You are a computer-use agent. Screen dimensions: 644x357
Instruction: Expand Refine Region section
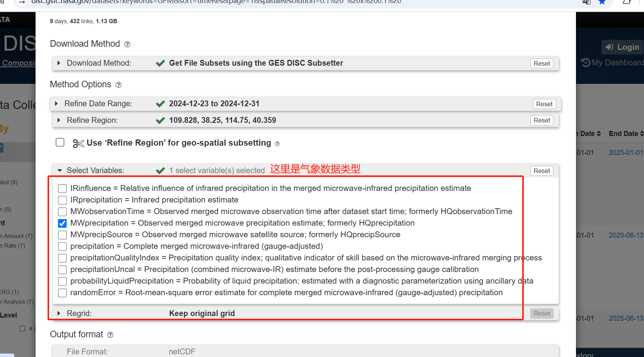coord(59,120)
